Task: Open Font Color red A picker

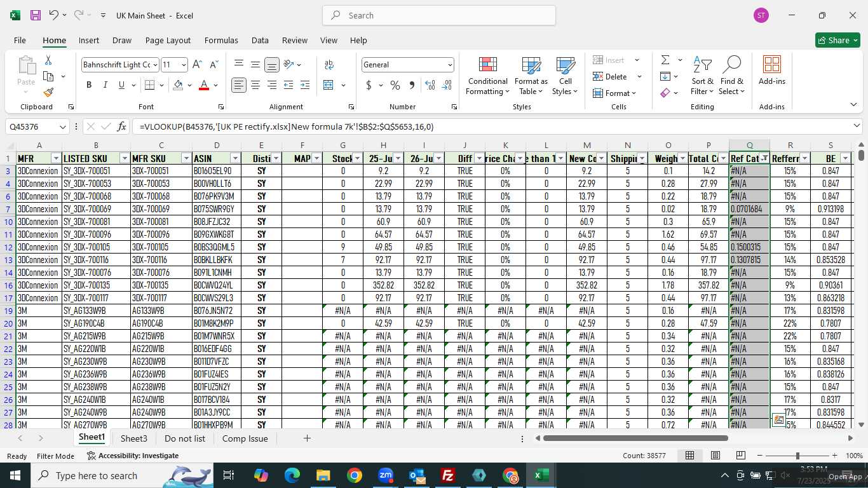Action: click(x=204, y=85)
